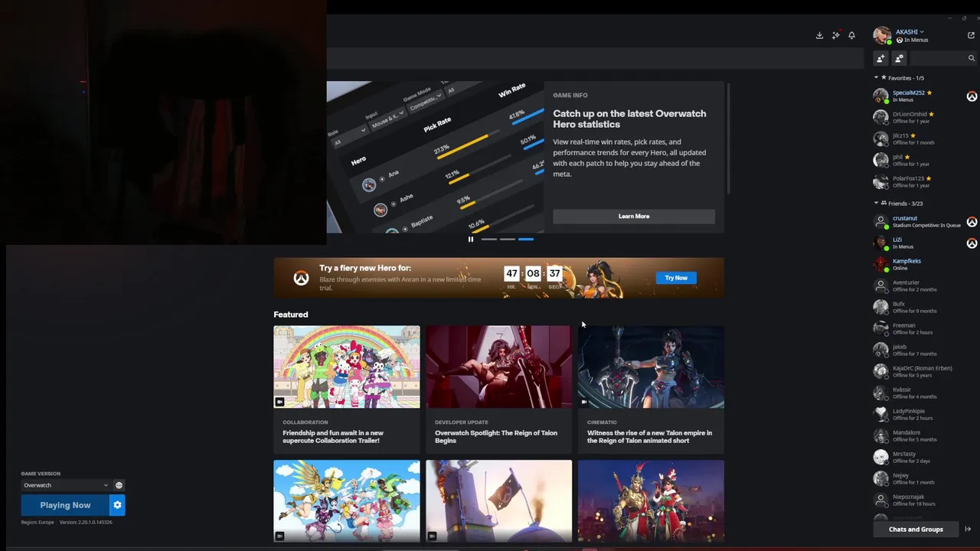Open the sparkle what's-new icon
Screen dimensions: 980x551
[836, 35]
